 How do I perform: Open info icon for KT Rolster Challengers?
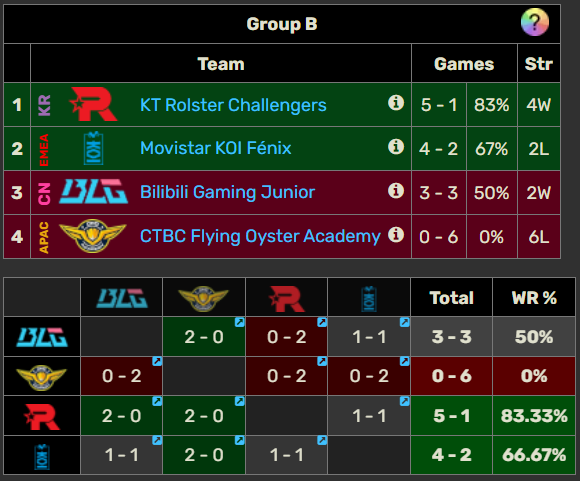396,103
